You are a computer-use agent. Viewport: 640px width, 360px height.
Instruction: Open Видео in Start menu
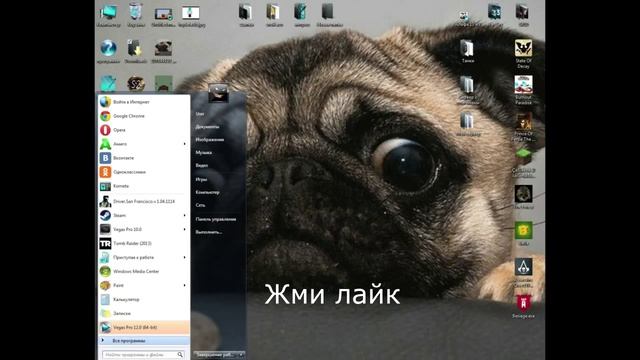pos(202,165)
